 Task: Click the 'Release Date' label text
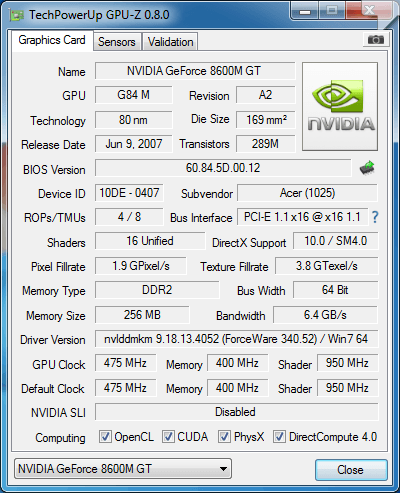tap(53, 145)
